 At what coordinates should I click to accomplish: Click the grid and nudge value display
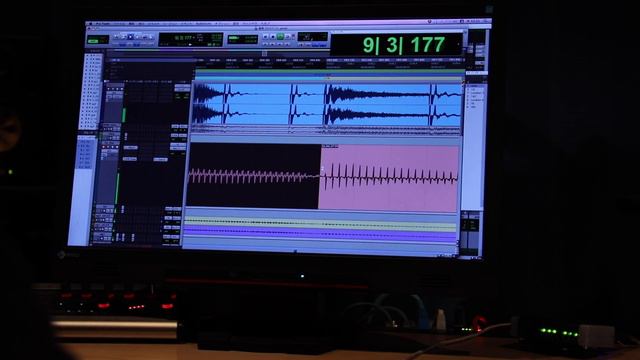(x=242, y=39)
